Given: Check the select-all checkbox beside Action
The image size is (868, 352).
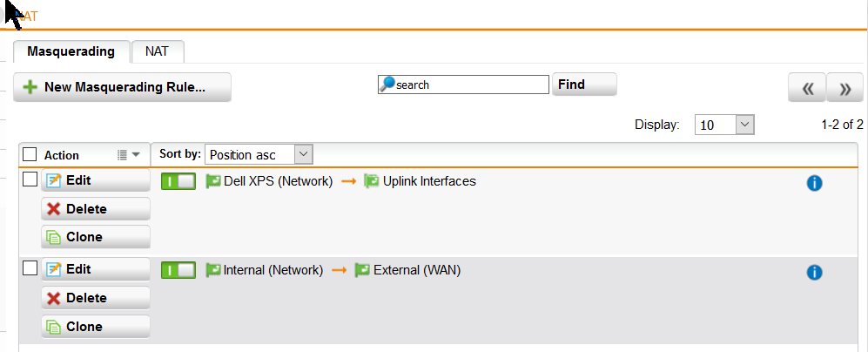Looking at the screenshot, I should (30, 155).
